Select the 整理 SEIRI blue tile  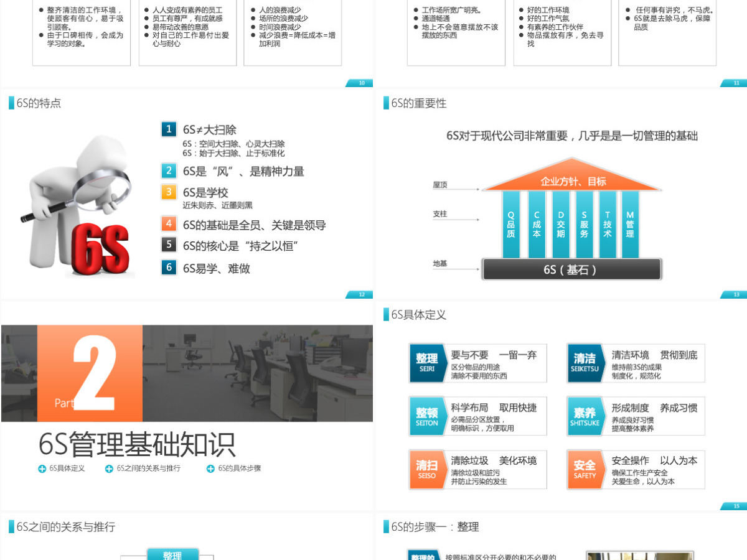428,363
